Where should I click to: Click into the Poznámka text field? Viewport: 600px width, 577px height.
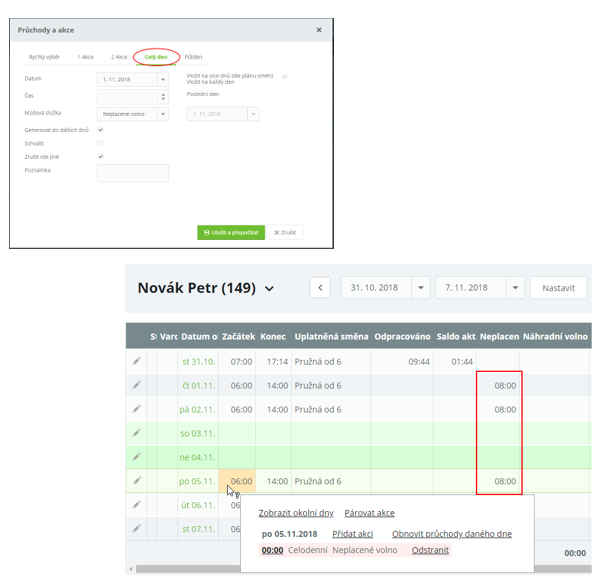click(132, 173)
